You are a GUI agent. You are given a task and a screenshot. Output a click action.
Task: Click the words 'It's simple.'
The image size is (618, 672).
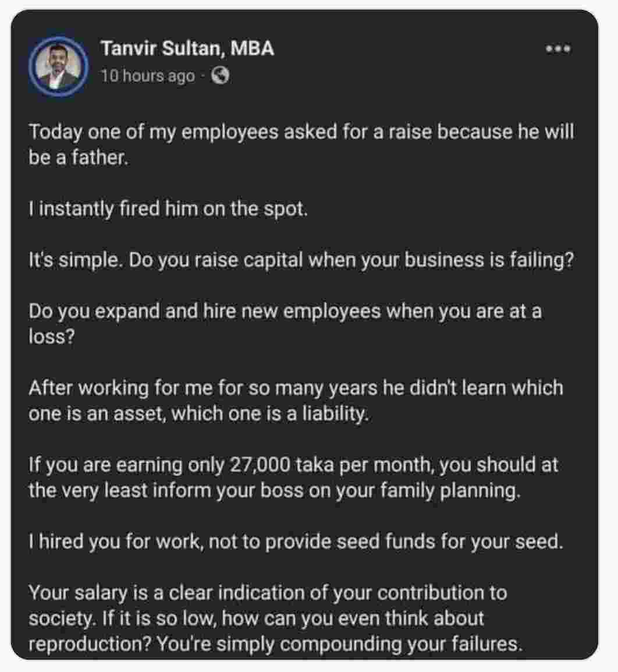coord(76,260)
